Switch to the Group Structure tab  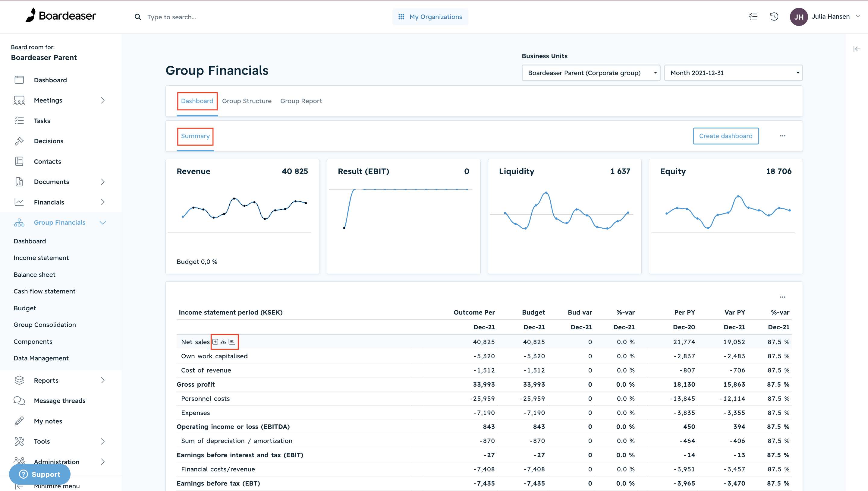(247, 101)
